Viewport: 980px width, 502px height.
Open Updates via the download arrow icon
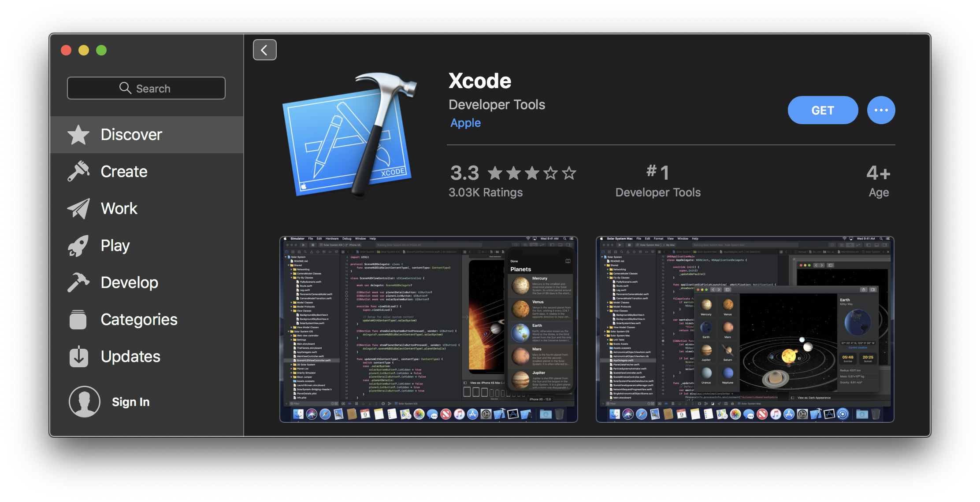click(78, 356)
